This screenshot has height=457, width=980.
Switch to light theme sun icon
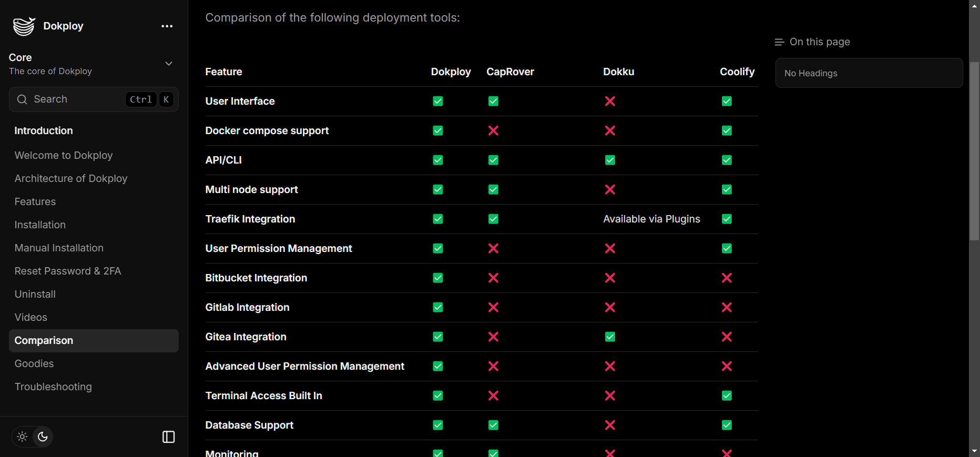point(22,436)
